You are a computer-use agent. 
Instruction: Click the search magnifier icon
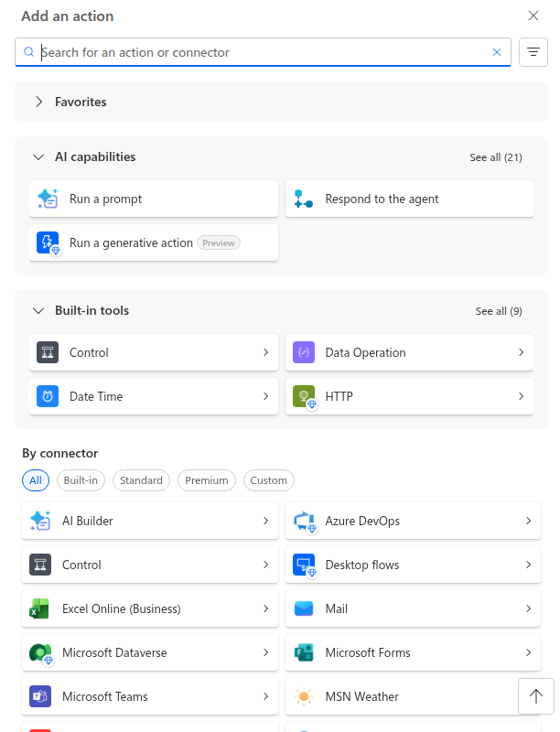pyautogui.click(x=29, y=52)
